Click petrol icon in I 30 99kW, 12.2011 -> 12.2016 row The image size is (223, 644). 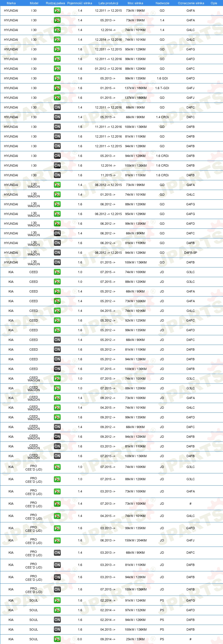57,59
